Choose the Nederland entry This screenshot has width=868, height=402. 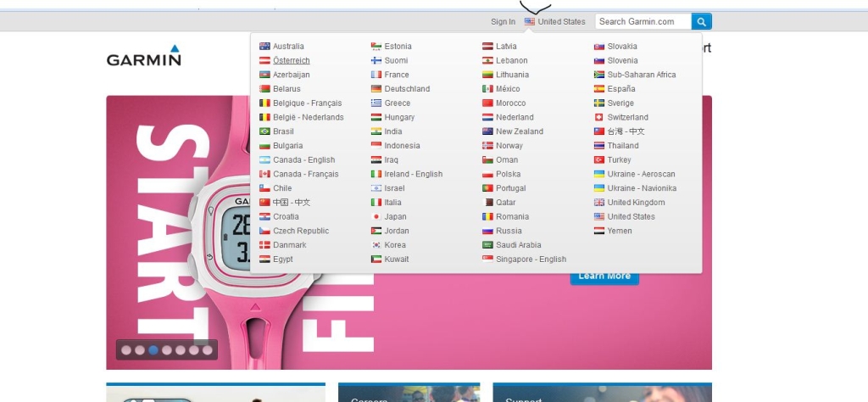tap(515, 117)
